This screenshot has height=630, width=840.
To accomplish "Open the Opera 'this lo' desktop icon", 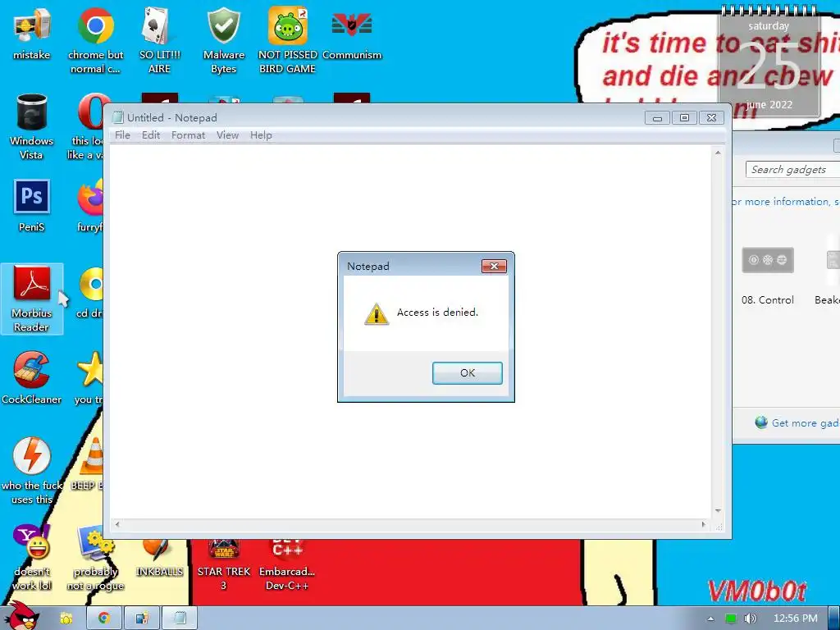I will click(85, 126).
